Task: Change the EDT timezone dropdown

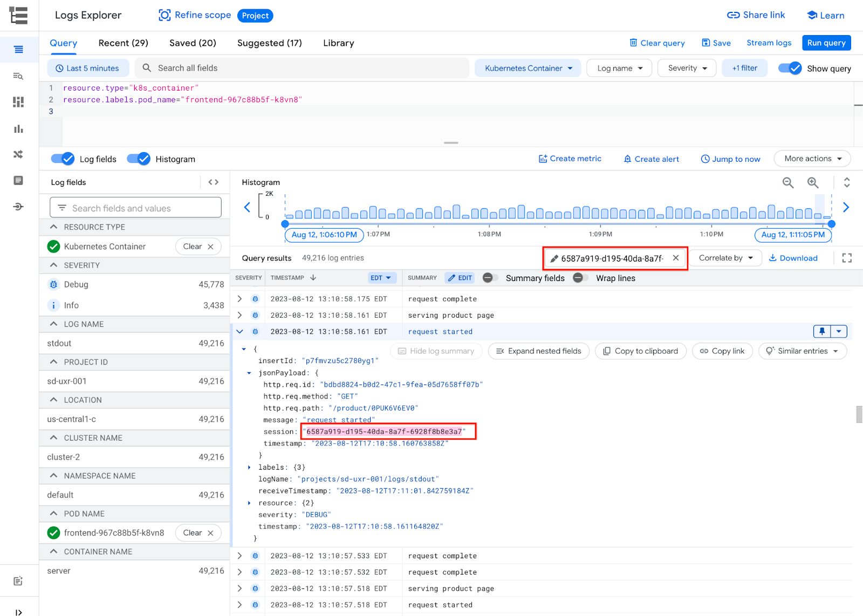Action: point(382,278)
